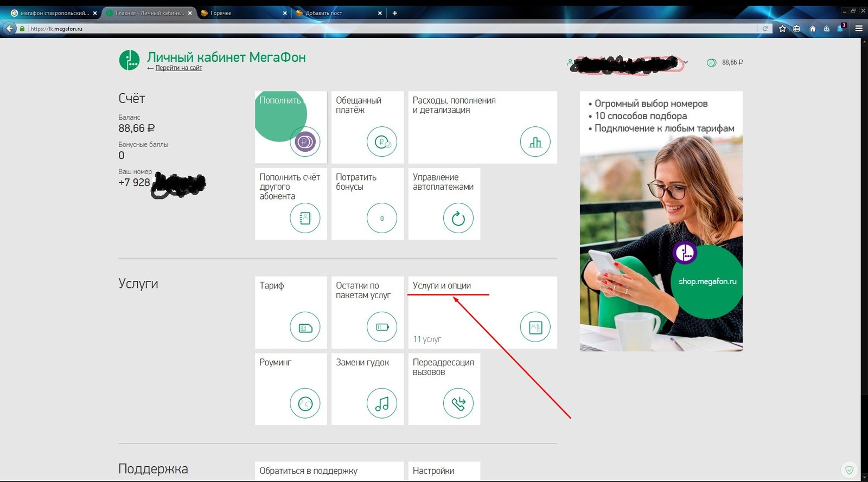This screenshot has height=482, width=868.
Task: Open the Управление автоплатежами refresh icon
Action: (458, 218)
